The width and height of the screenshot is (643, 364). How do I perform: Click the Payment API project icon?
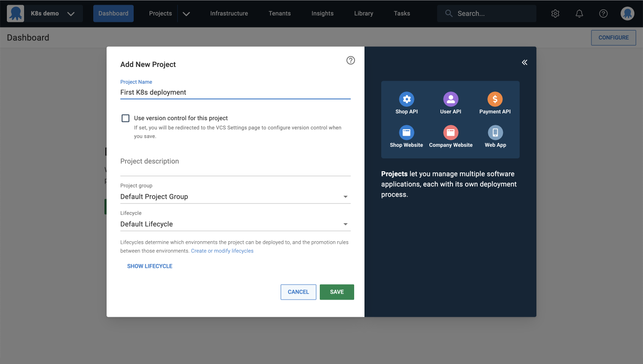(495, 99)
